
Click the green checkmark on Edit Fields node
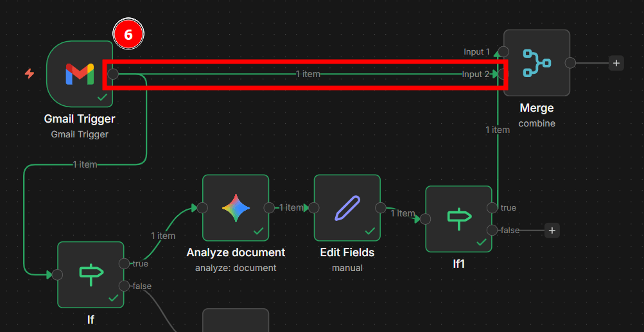[x=370, y=231]
